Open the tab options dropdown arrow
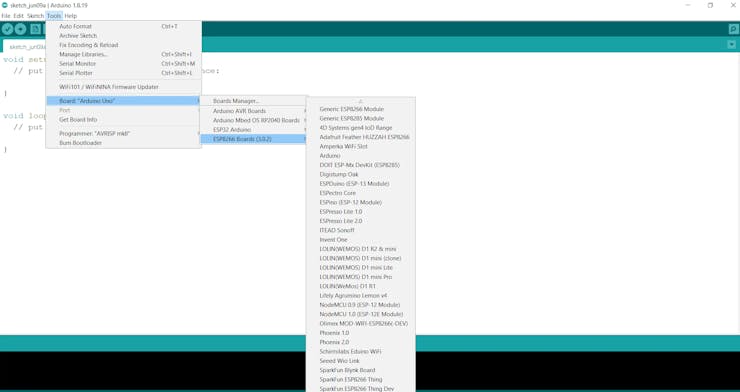The image size is (740, 392). (732, 45)
